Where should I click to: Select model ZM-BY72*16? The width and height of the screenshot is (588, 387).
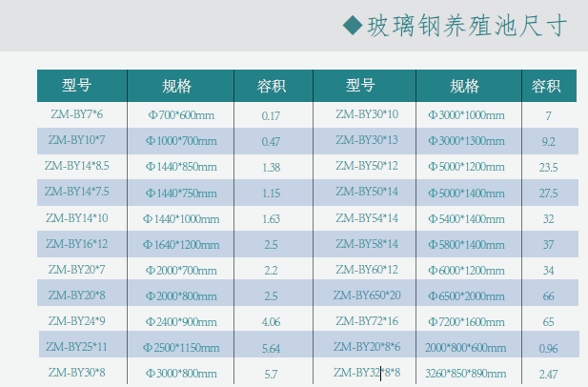click(367, 321)
